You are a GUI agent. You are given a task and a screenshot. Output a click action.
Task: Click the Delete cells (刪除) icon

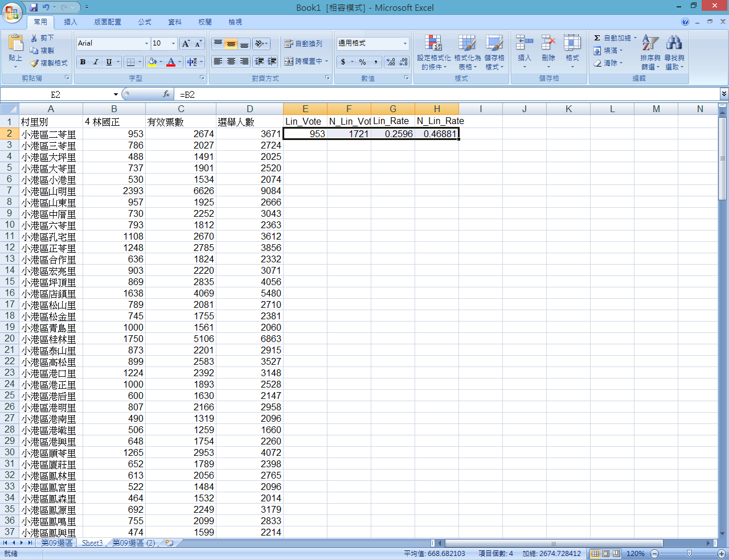(548, 43)
